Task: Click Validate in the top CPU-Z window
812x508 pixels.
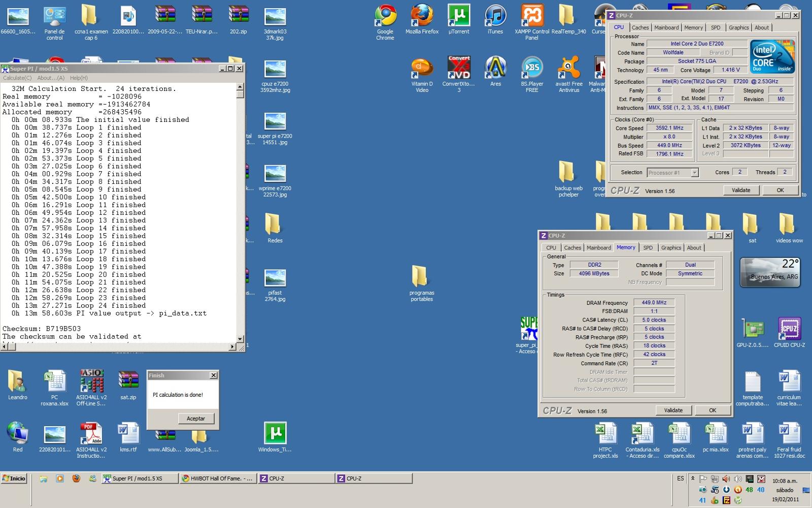Action: point(741,190)
